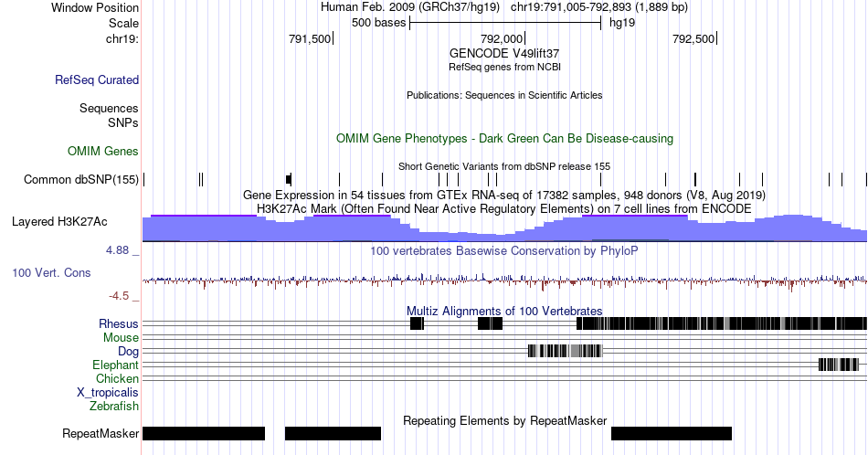Click the middle RepeatMasker block
Image resolution: width=868 pixels, height=455 pixels.
(x=333, y=433)
